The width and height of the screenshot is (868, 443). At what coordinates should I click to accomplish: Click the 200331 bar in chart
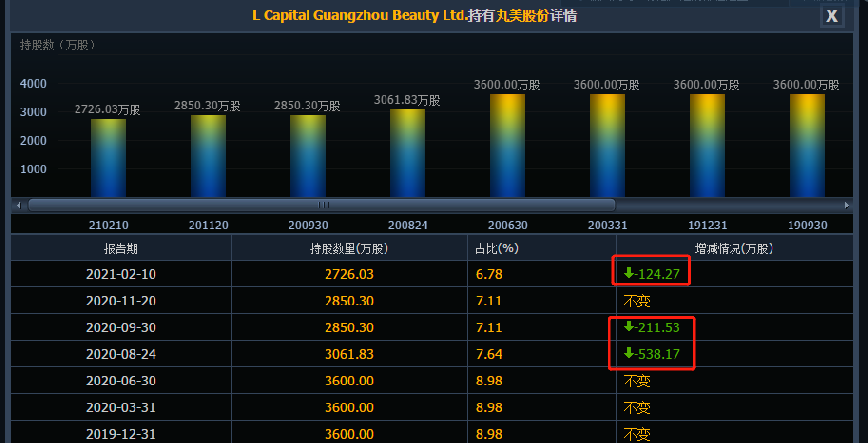point(608,146)
